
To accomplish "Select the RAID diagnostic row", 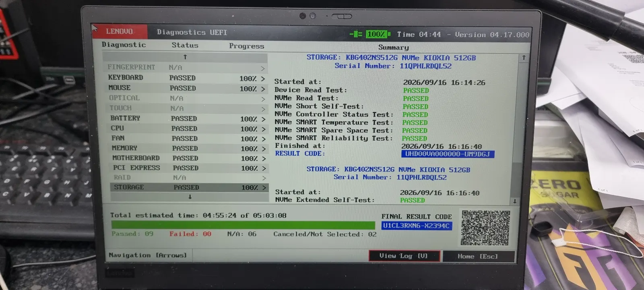I will pos(189,178).
